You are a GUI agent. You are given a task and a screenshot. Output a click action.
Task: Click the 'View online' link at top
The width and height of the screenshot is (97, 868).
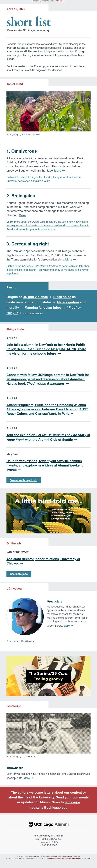click(60, 1)
